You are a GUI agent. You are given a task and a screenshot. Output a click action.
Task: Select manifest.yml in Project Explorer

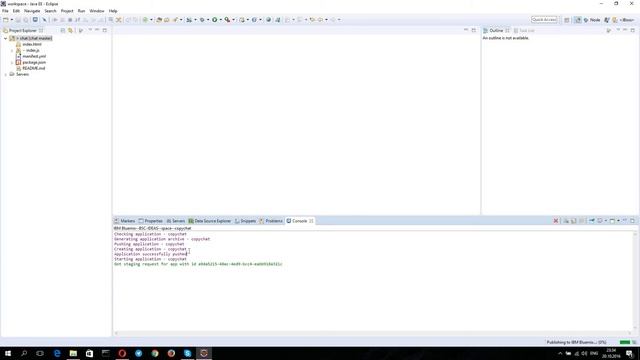tap(34, 56)
